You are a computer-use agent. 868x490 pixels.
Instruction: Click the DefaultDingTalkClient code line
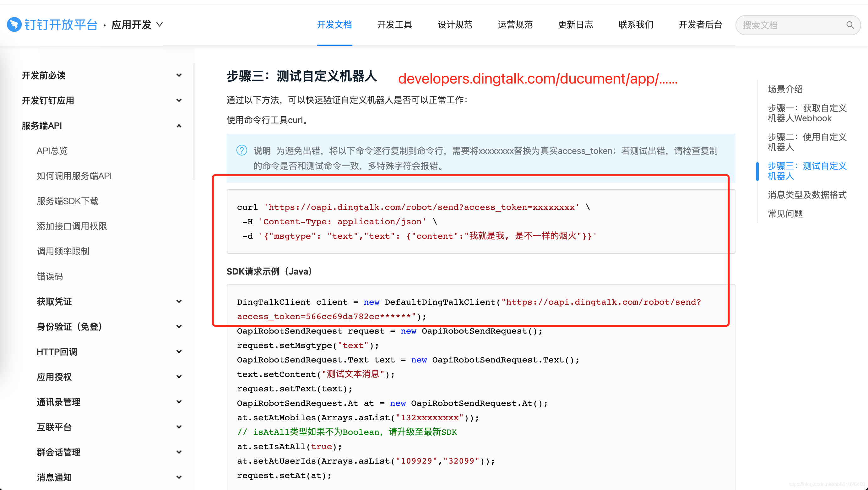coord(469,309)
